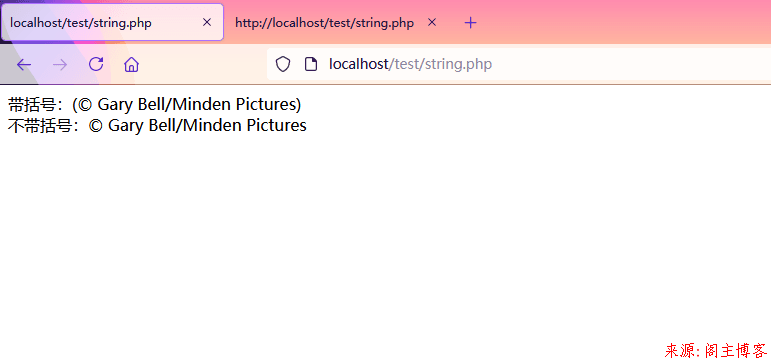The image size is (771, 360).
Task: Click the word Pictures in second line
Action: click(x=276, y=125)
